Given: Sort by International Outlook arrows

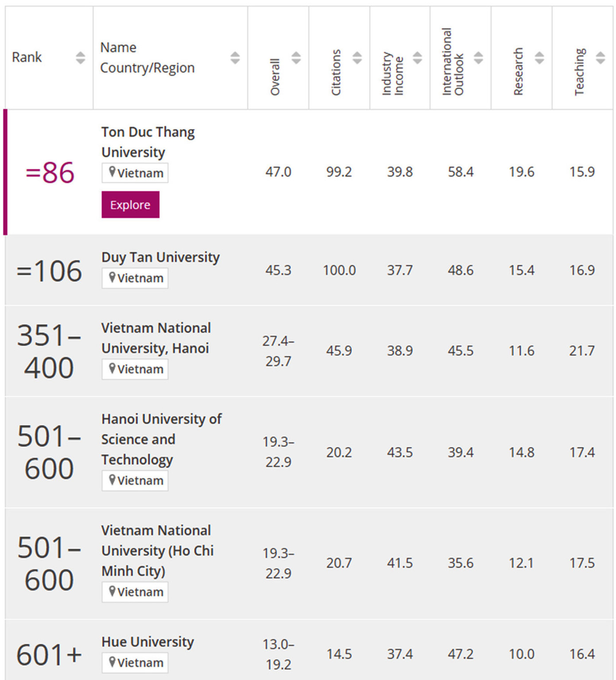Looking at the screenshot, I should coord(478,58).
